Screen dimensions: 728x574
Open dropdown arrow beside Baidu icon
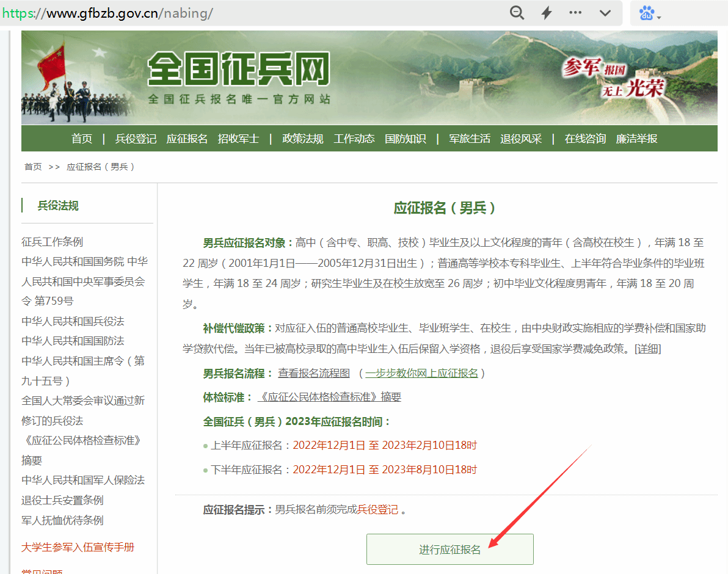tap(660, 16)
